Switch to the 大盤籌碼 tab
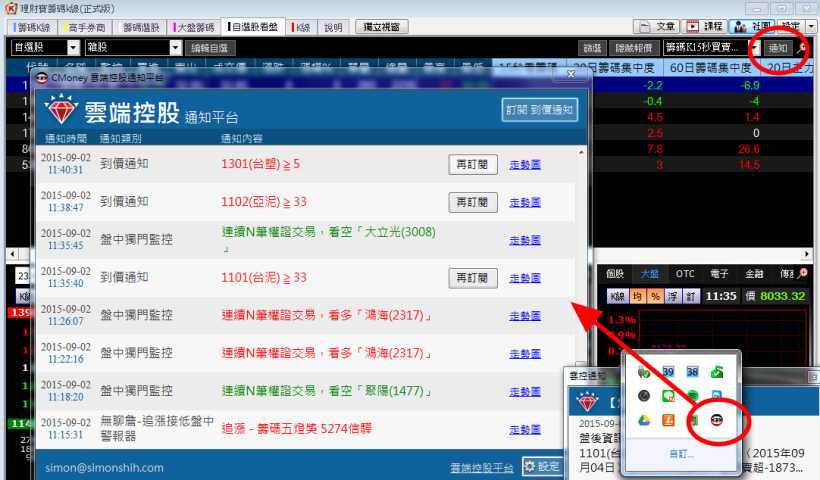Viewport: 820px width, 480px height. coord(194,27)
